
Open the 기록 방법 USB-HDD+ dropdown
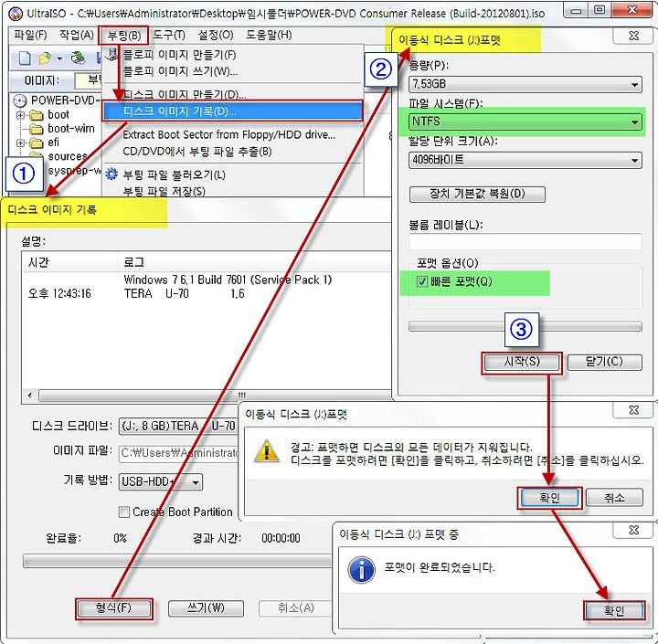coord(160,482)
